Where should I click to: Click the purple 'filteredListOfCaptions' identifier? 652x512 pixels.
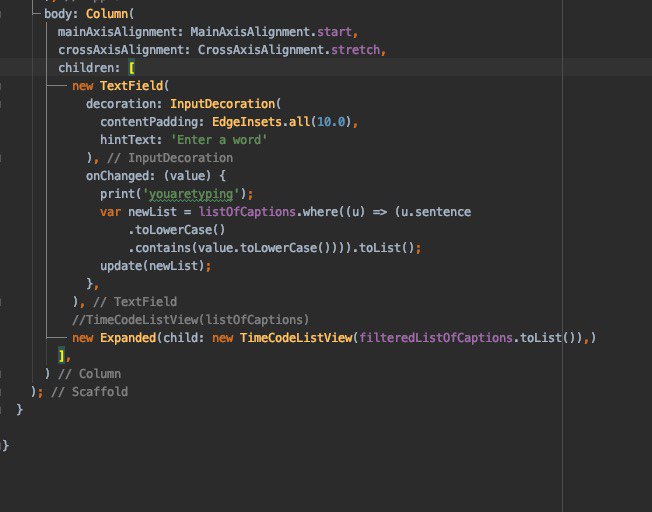click(x=435, y=338)
